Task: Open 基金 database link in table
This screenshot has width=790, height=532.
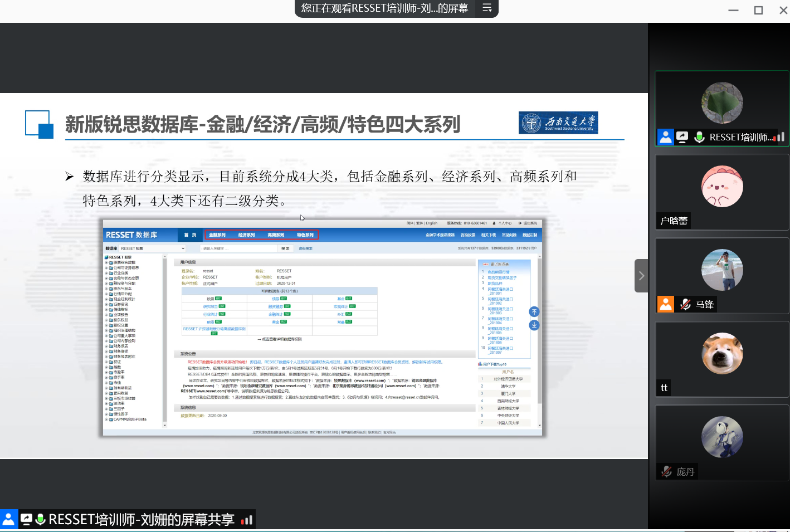Action: 341,299
